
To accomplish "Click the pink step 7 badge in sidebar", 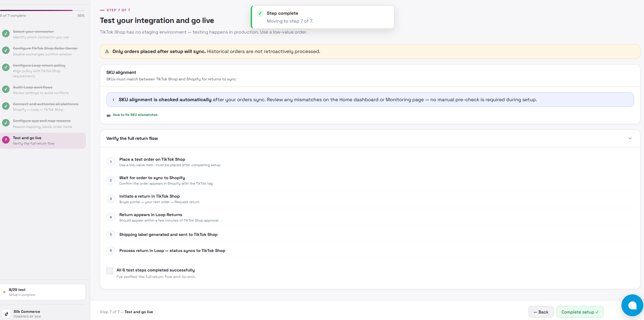I will tap(6, 140).
